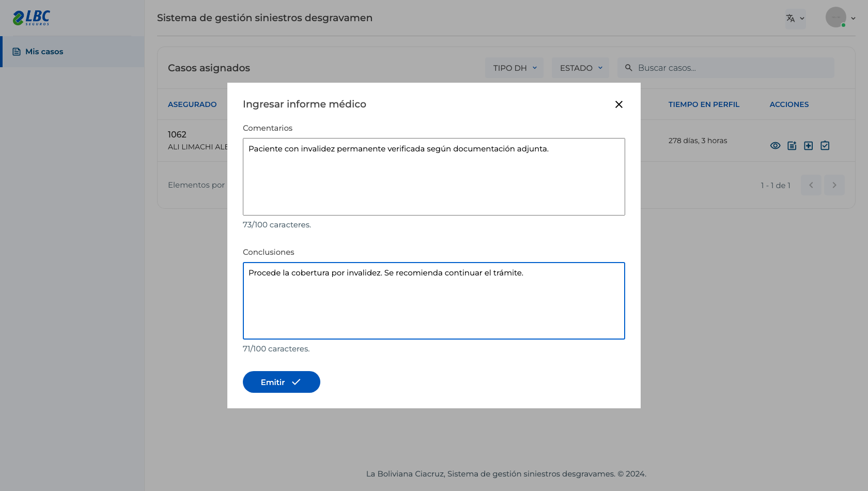Viewport: 868px width, 491px height.
Task: Open the report note icon in Acciones
Action: [x=792, y=146]
